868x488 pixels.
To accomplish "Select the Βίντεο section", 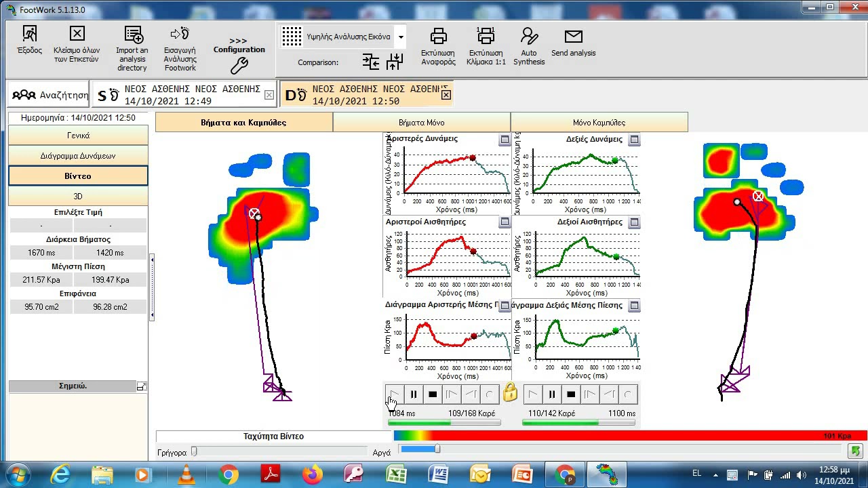I will (x=78, y=176).
